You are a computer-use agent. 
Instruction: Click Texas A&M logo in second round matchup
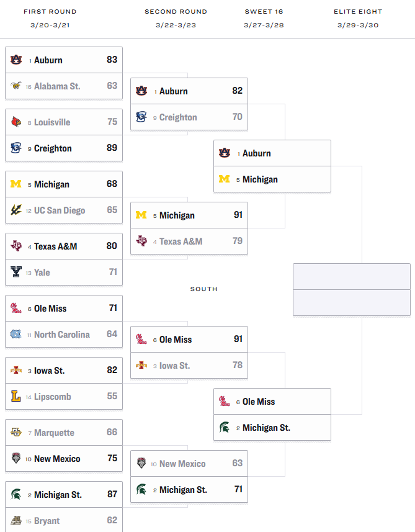[x=141, y=241]
